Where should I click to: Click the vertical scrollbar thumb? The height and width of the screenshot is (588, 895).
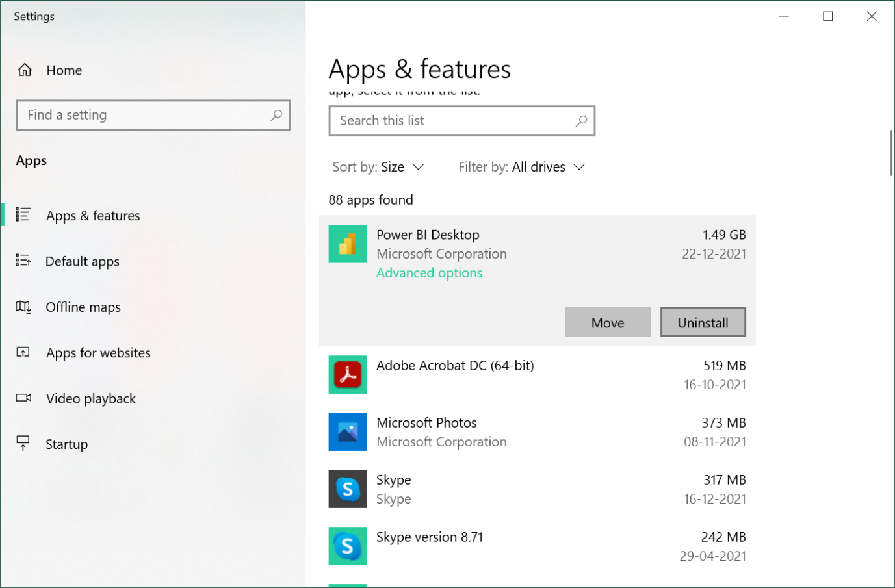[x=891, y=153]
